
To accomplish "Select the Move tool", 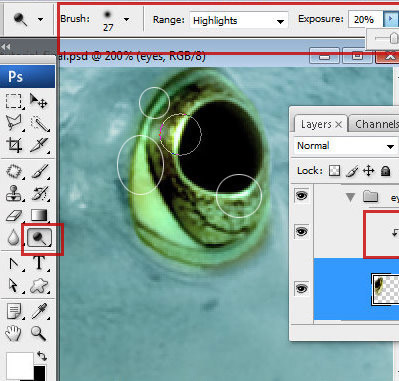I will click(39, 101).
